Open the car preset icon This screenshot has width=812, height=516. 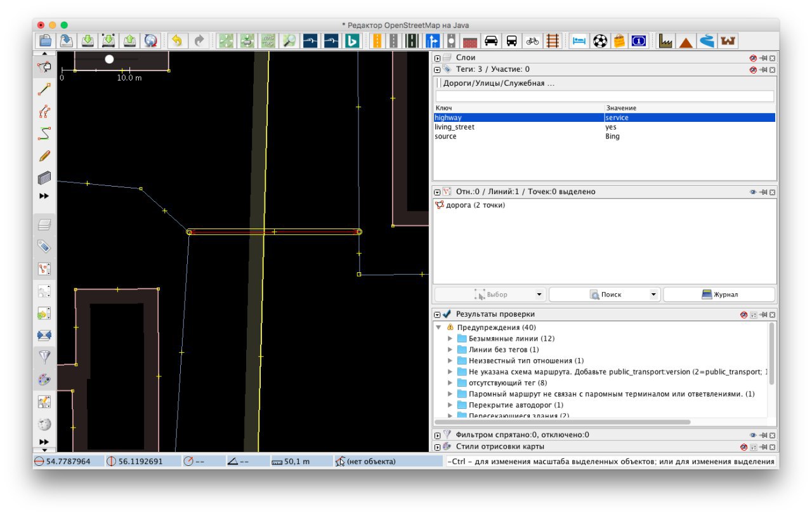490,41
